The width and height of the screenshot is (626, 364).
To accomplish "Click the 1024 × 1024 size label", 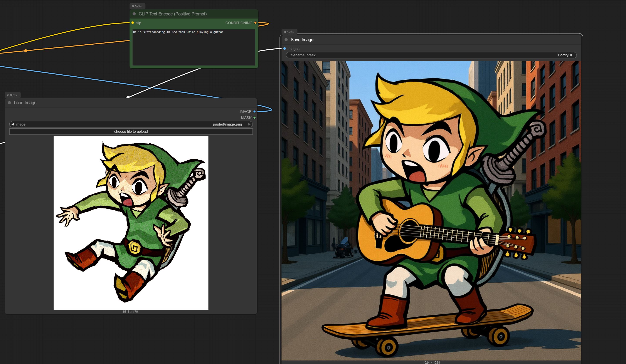I will coord(431,362).
